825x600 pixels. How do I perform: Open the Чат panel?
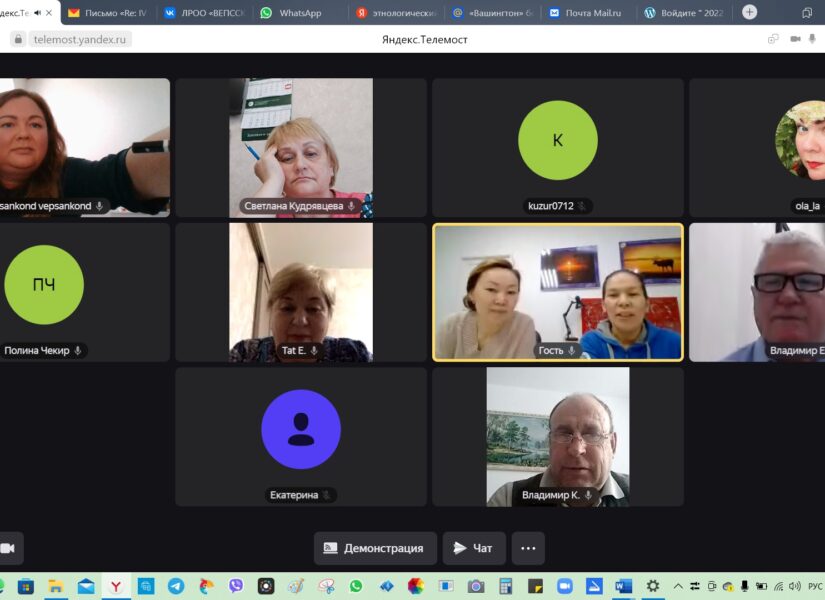tap(473, 548)
